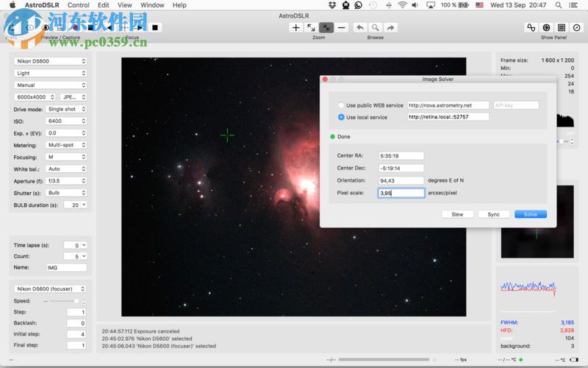
Task: Open the AirPlay display menu
Action: [431, 5]
